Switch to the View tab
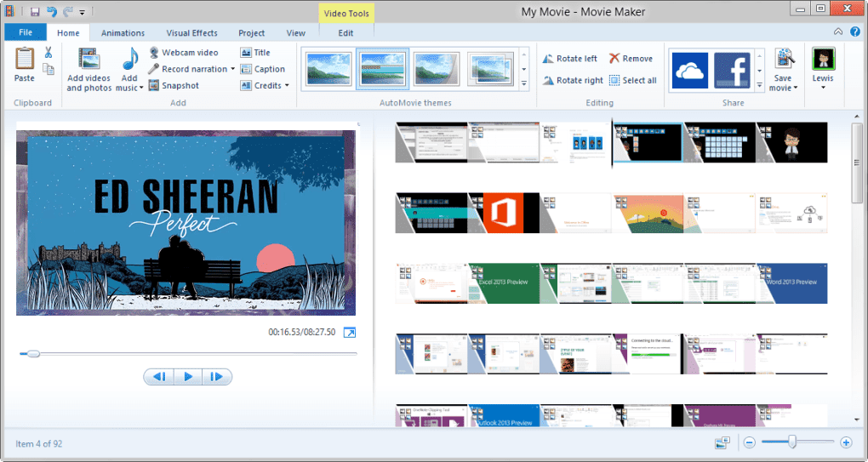 (295, 32)
